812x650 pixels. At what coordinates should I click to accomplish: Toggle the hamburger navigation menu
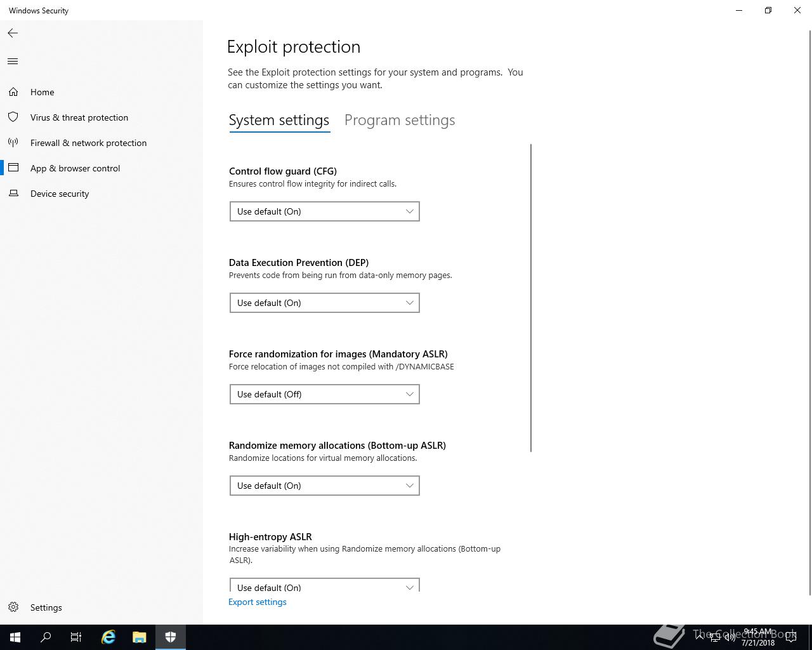coord(13,62)
